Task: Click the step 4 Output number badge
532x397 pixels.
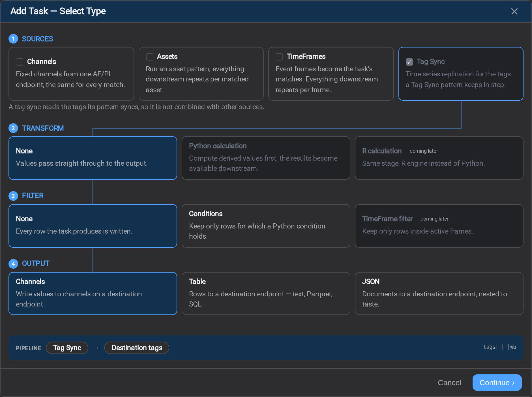Action: (13, 264)
